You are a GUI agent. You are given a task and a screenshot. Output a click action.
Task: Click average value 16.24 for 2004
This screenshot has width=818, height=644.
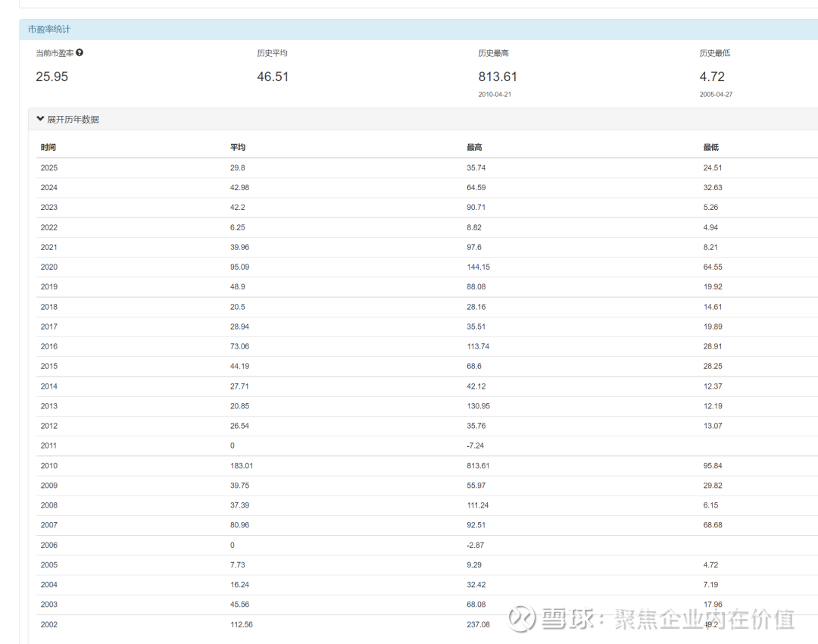tap(239, 585)
